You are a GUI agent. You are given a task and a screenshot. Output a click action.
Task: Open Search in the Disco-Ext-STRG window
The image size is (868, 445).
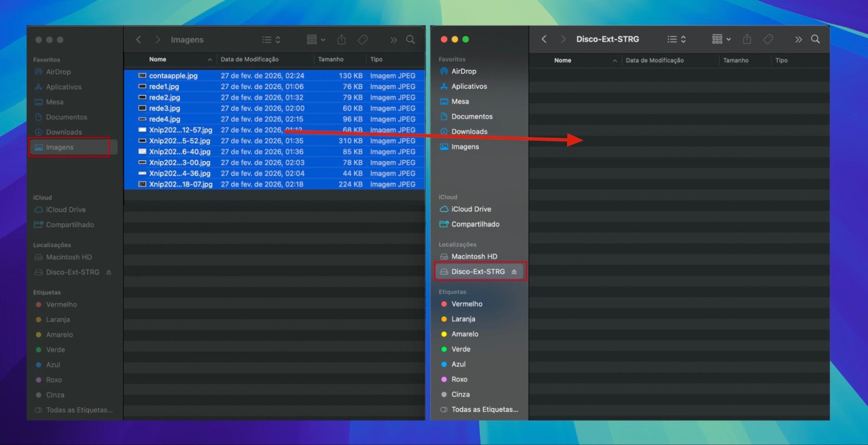pyautogui.click(x=815, y=39)
